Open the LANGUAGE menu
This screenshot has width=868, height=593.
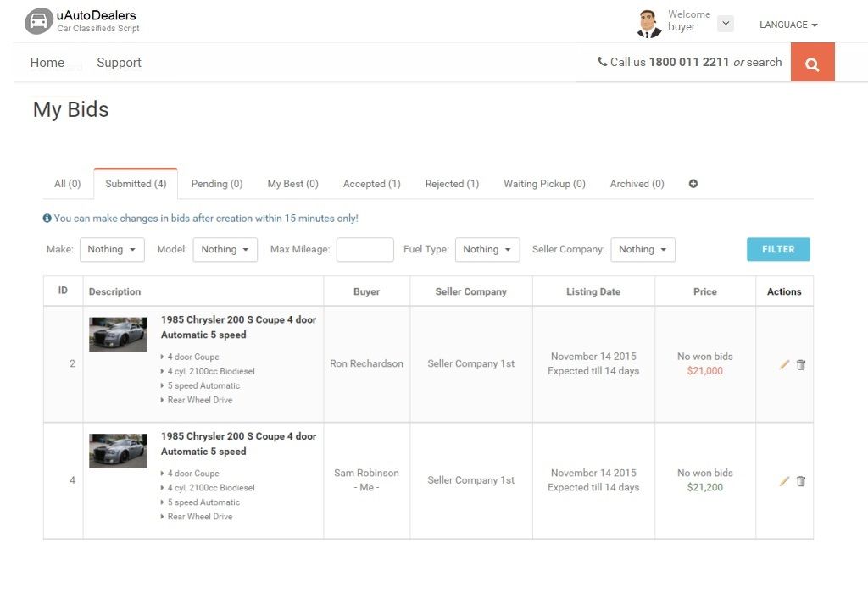tap(788, 25)
